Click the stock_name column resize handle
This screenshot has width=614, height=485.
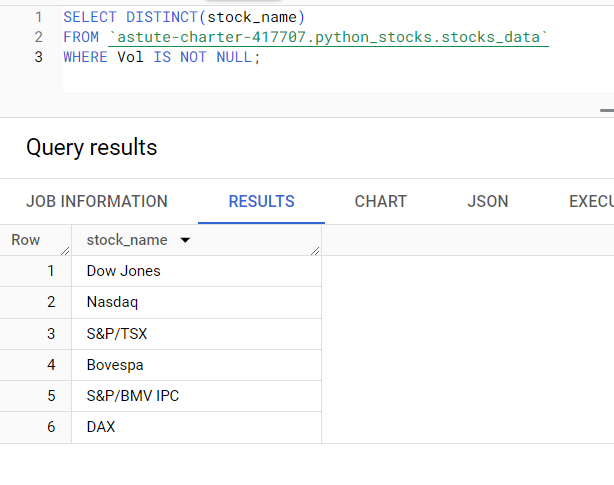[x=315, y=251]
